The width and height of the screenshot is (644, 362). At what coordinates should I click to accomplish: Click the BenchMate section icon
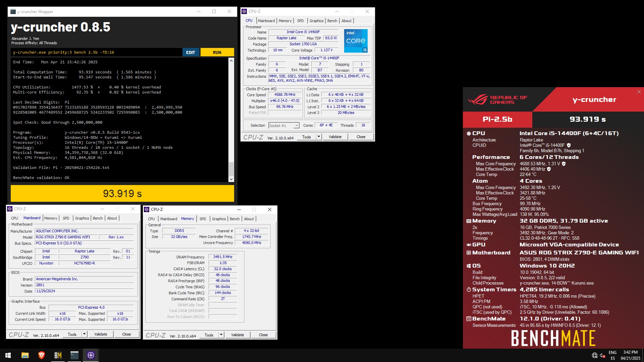coord(469,319)
